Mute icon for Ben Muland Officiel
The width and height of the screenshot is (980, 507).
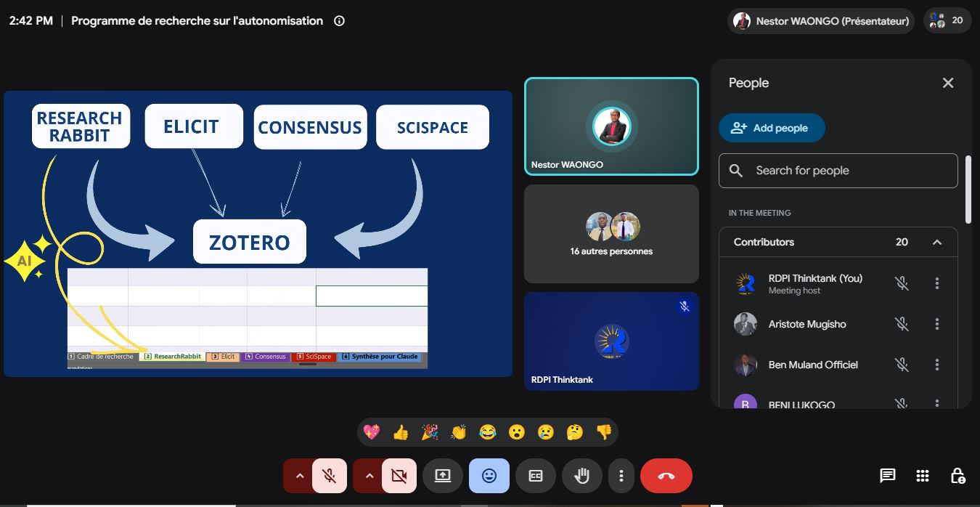point(902,365)
